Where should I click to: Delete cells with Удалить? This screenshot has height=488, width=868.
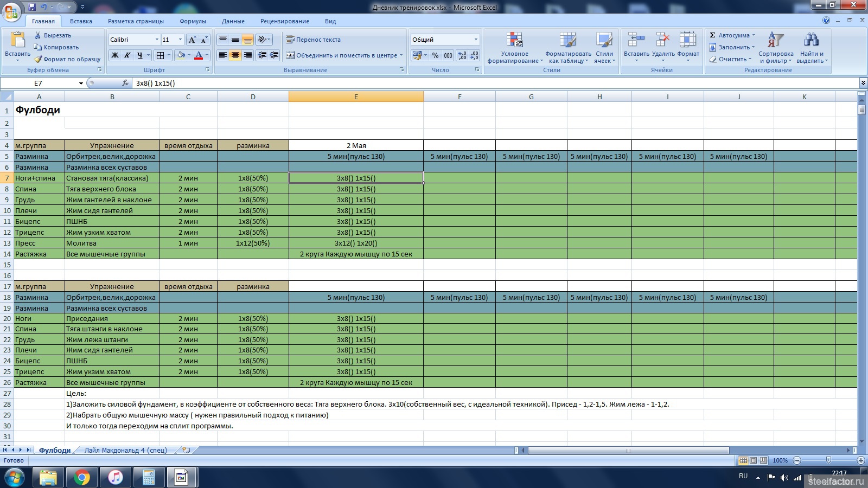tap(663, 48)
